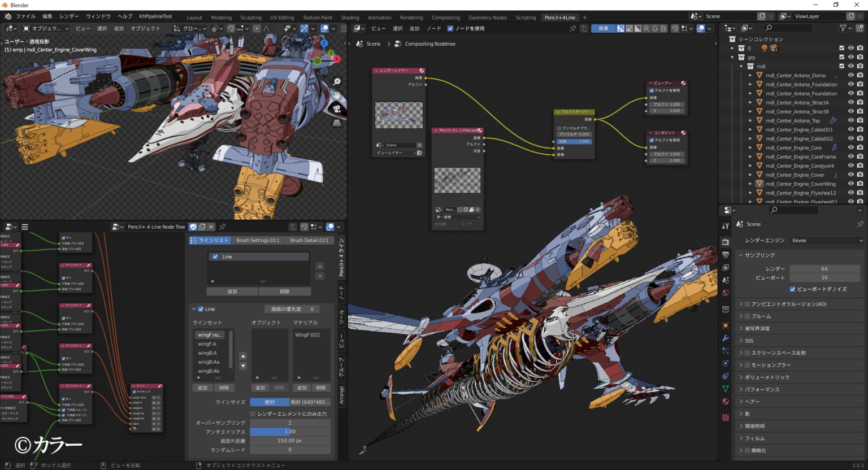The image size is (868, 470).
Task: Click the 追加 button under the line list
Action: click(232, 291)
